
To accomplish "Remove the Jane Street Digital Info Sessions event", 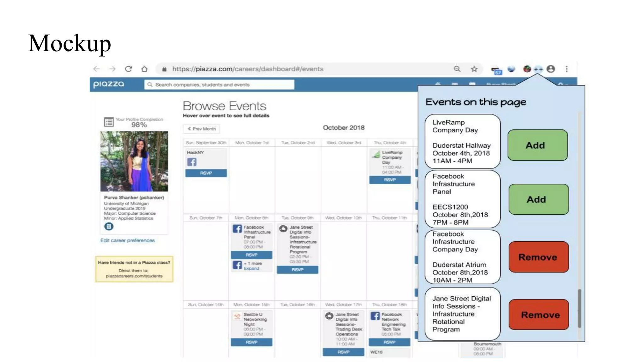I will click(x=538, y=315).
